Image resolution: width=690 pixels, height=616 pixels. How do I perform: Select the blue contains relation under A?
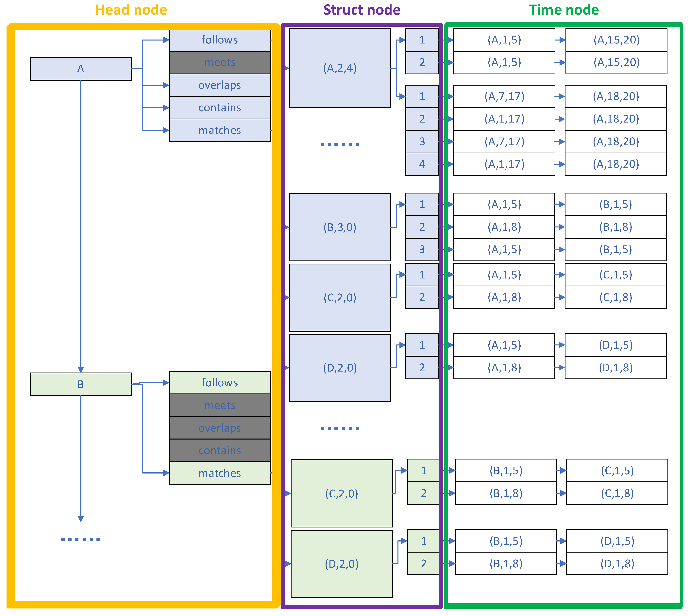(220, 108)
